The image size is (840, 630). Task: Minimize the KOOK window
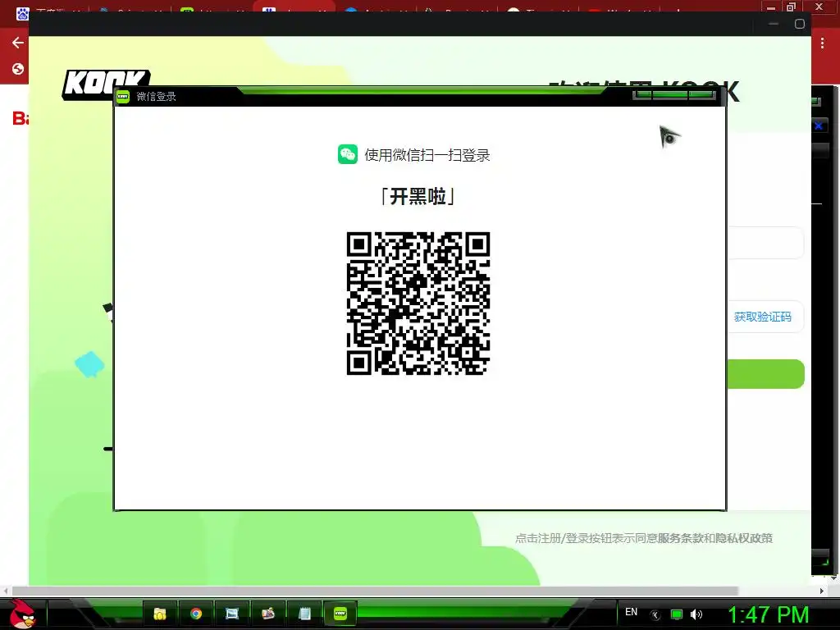point(774,24)
